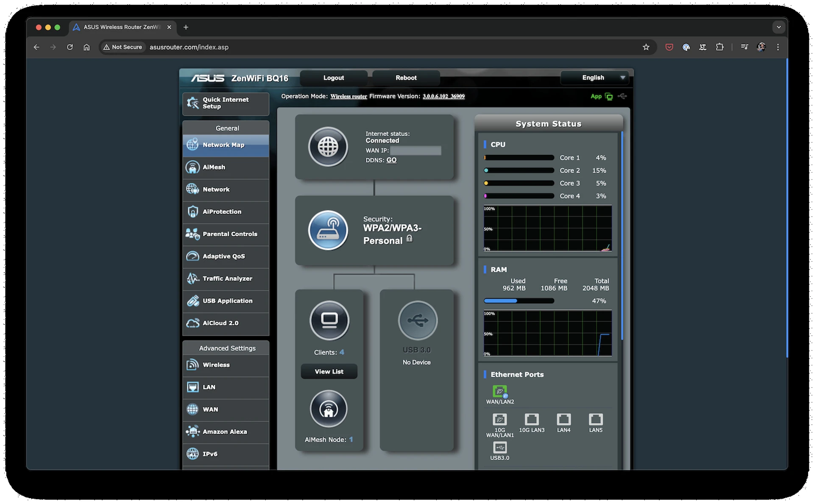
Task: Open Adaptive QoS page
Action: 226,256
